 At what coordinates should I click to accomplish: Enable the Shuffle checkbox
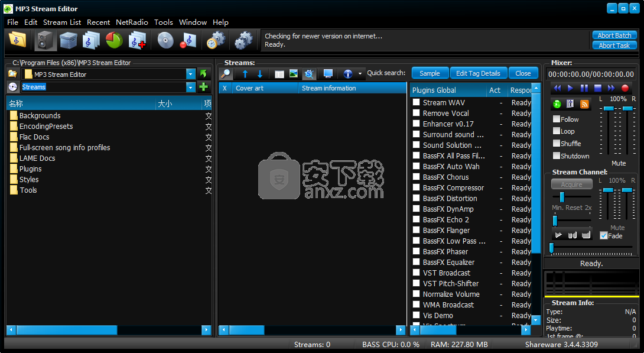(x=557, y=143)
